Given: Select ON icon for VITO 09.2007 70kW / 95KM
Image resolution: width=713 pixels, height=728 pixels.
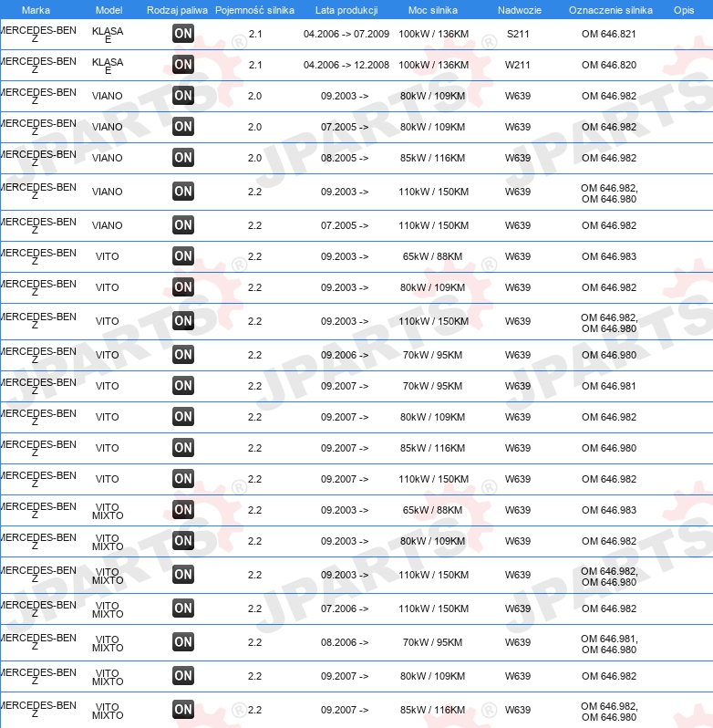Looking at the screenshot, I should click(x=182, y=386).
